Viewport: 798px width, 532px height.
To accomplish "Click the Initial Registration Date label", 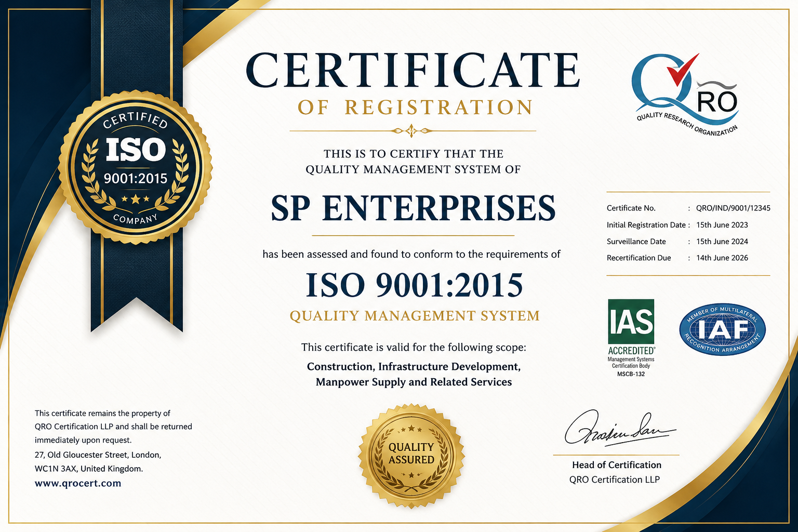I will [646, 225].
